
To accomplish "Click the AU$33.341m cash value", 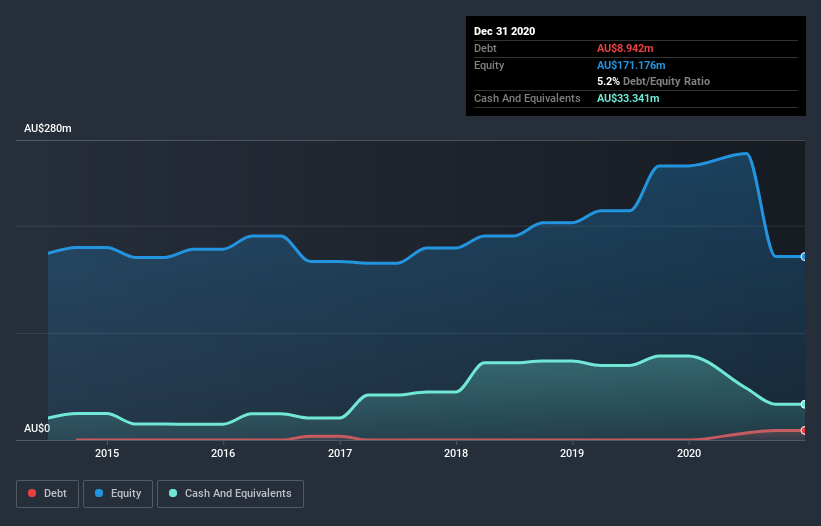I will 628,98.
